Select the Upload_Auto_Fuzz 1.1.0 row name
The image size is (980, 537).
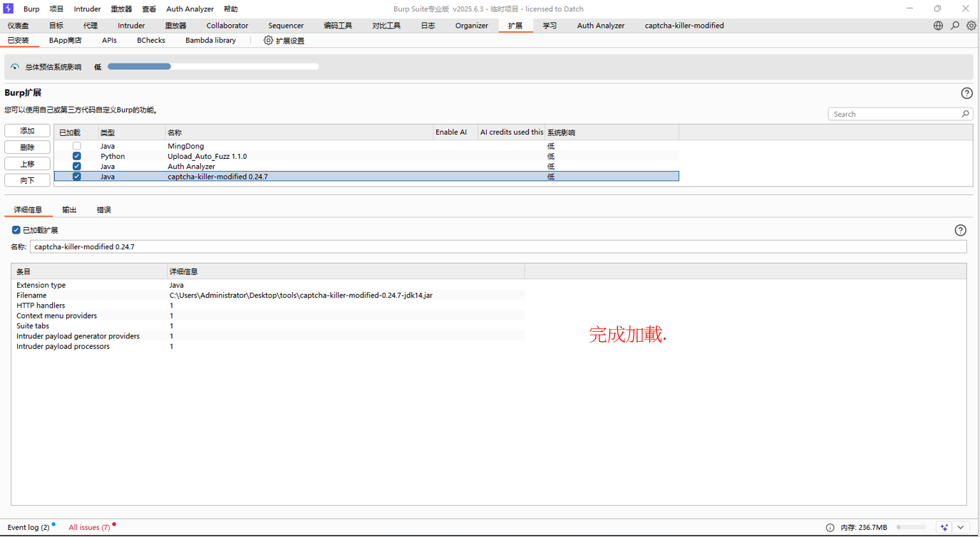tap(207, 156)
